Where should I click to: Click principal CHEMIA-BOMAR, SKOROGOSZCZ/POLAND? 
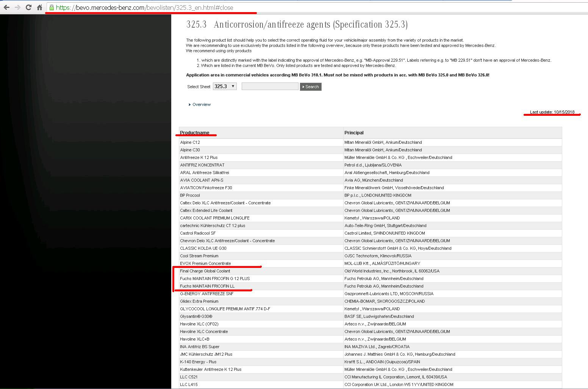coord(385,301)
